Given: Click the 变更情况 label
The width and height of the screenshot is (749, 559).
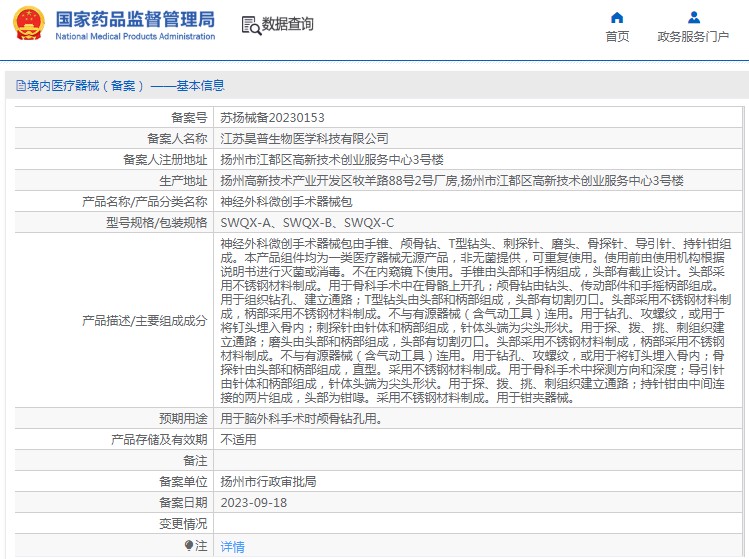Looking at the screenshot, I should click(x=183, y=524).
